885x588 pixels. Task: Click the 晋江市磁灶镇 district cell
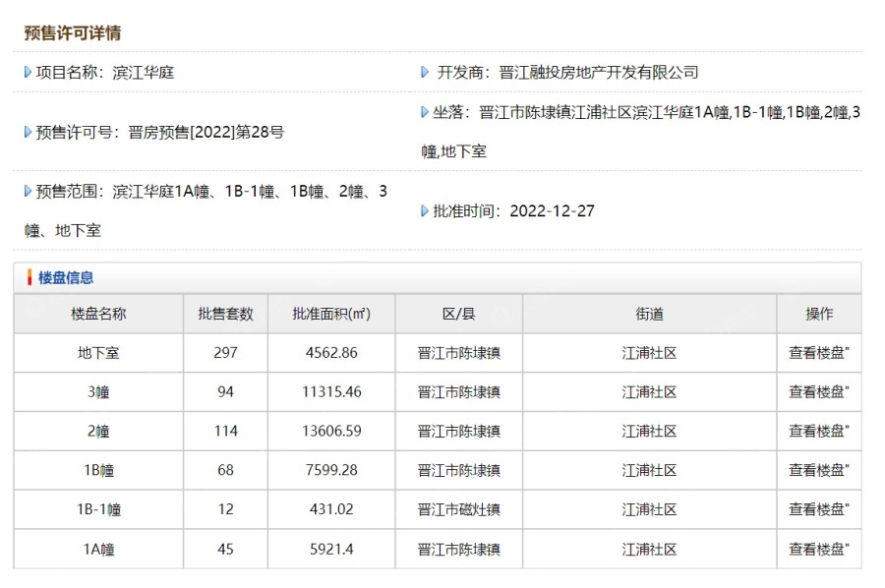(459, 509)
